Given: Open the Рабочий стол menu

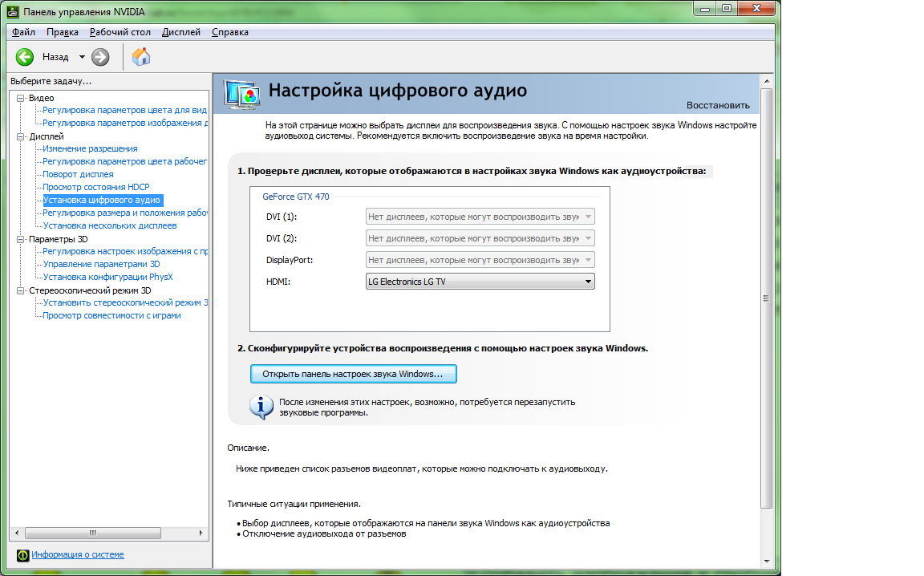Looking at the screenshot, I should click(x=120, y=32).
